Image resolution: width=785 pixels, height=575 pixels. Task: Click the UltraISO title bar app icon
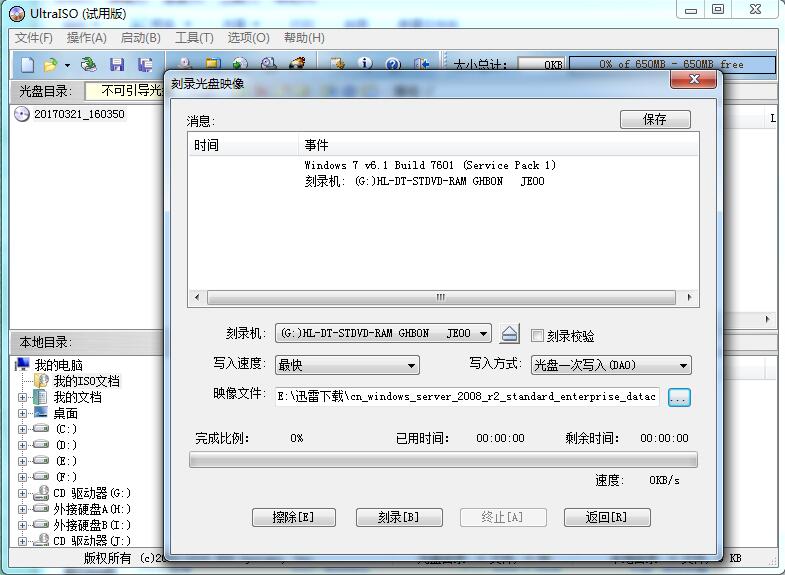(x=17, y=14)
